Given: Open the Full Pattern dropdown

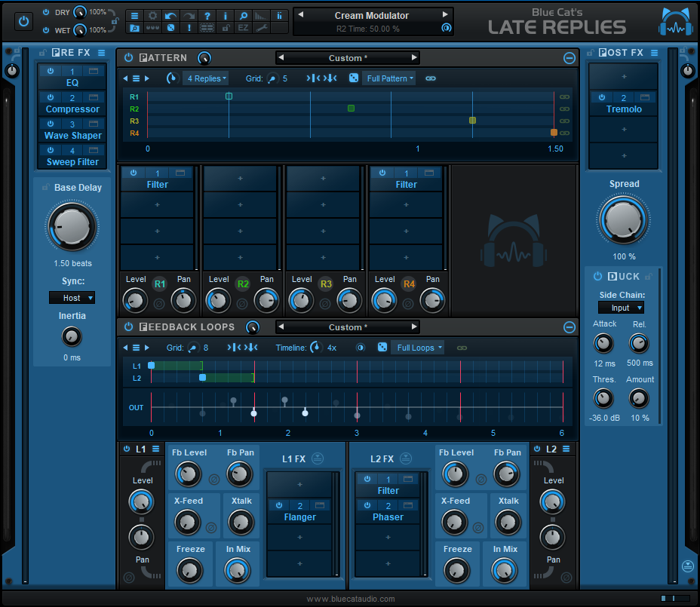Looking at the screenshot, I should [x=388, y=78].
